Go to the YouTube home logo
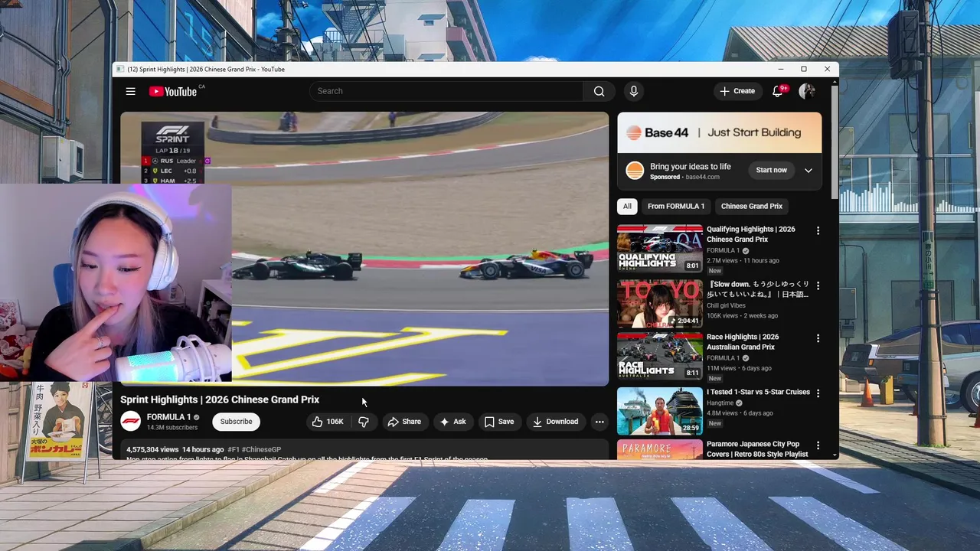Viewport: 980px width, 551px height. [173, 91]
